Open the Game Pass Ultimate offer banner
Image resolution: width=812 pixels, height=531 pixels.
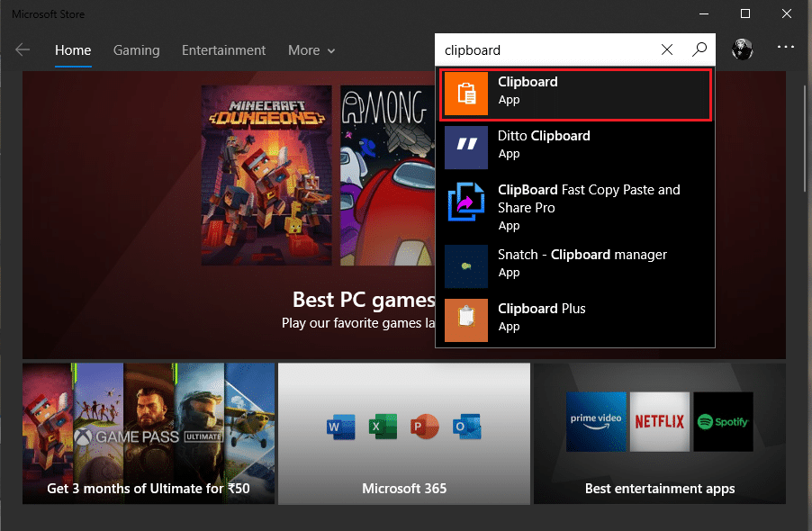click(148, 433)
